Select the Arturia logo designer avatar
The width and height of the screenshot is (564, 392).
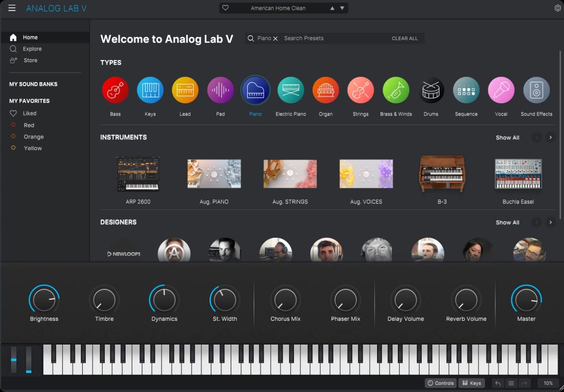174,250
